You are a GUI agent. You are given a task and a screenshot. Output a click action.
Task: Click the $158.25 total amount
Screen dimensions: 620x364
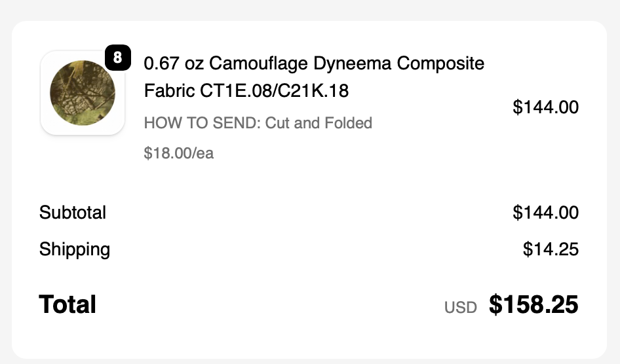(533, 304)
